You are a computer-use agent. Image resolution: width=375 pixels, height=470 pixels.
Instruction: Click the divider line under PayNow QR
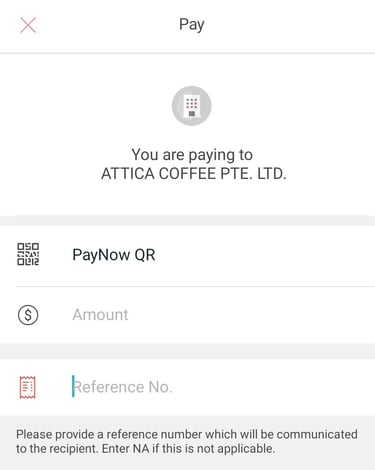[195, 286]
